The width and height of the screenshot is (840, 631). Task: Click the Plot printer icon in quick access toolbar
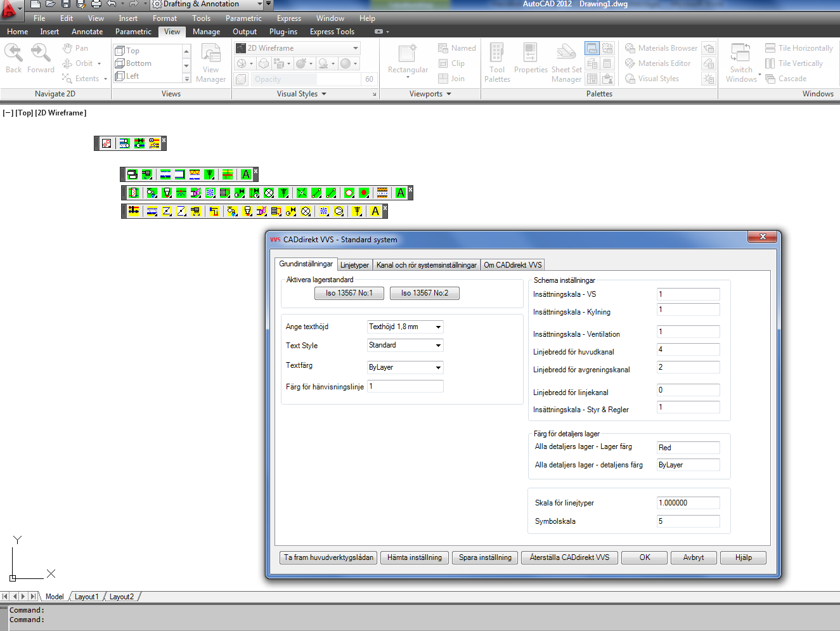pyautogui.click(x=96, y=4)
